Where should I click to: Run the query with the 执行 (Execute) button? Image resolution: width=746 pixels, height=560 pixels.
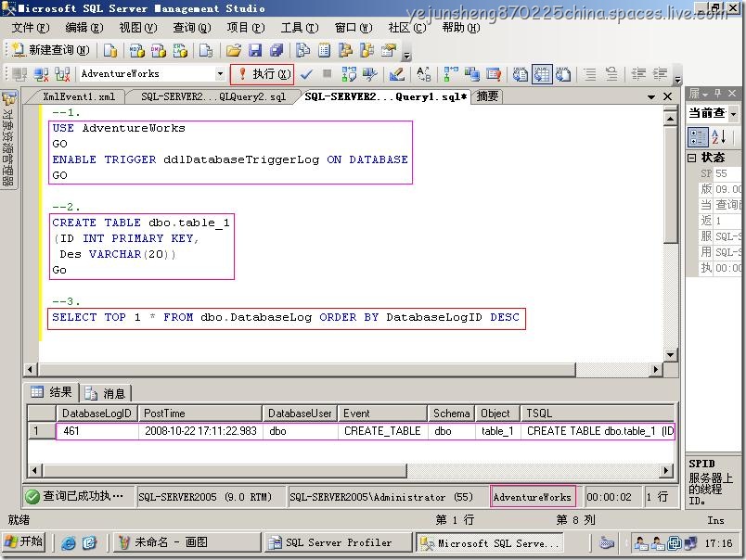263,74
